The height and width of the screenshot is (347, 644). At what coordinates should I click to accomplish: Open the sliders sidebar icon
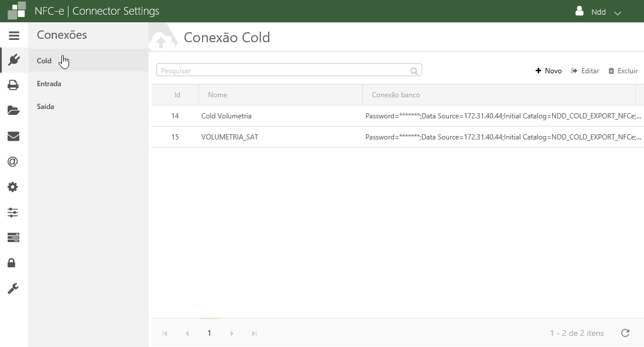pyautogui.click(x=13, y=212)
